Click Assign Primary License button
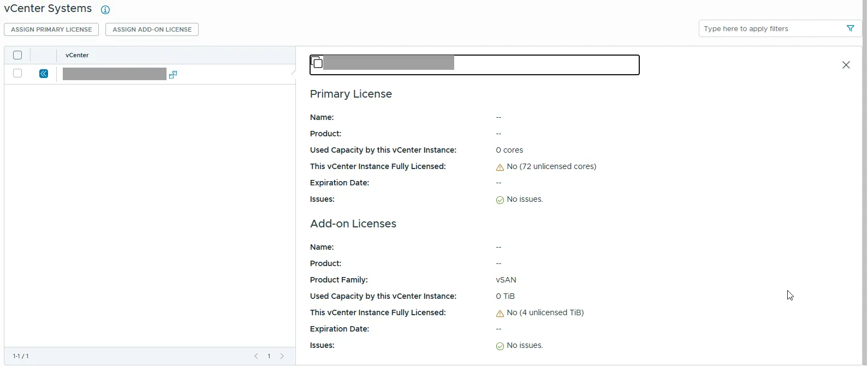The width and height of the screenshot is (868, 367). [x=51, y=29]
